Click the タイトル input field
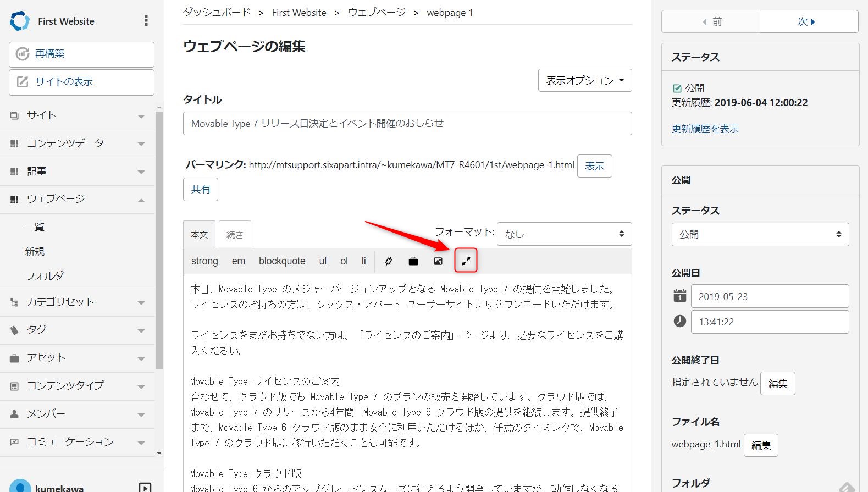 click(407, 124)
